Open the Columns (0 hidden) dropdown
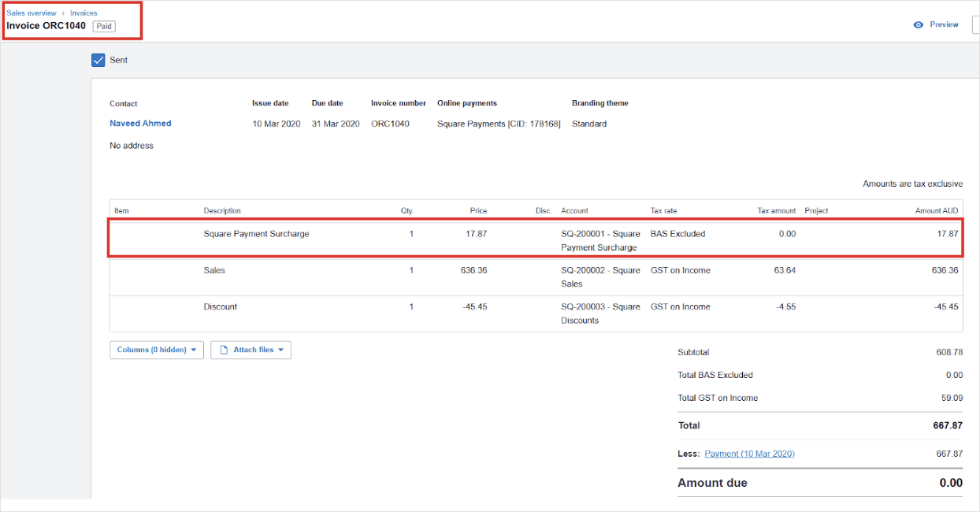This screenshot has height=512, width=980. click(157, 350)
